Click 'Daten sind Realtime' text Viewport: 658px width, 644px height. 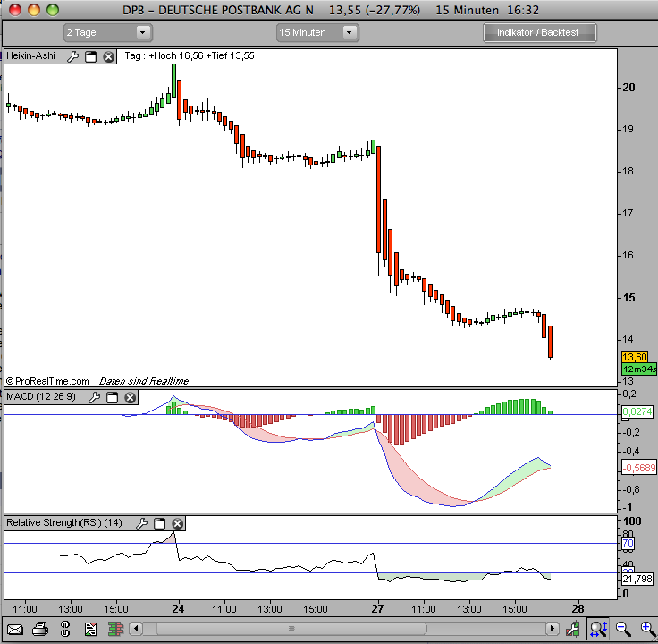click(x=144, y=381)
